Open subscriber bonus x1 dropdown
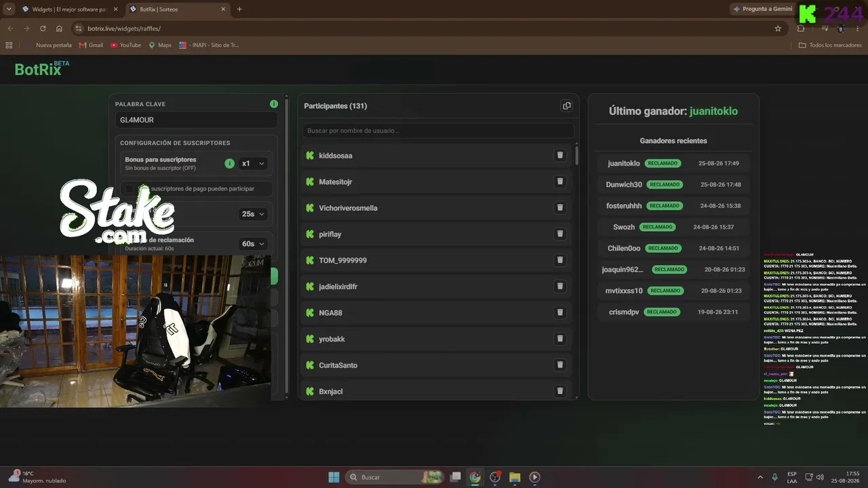 pyautogui.click(x=253, y=163)
